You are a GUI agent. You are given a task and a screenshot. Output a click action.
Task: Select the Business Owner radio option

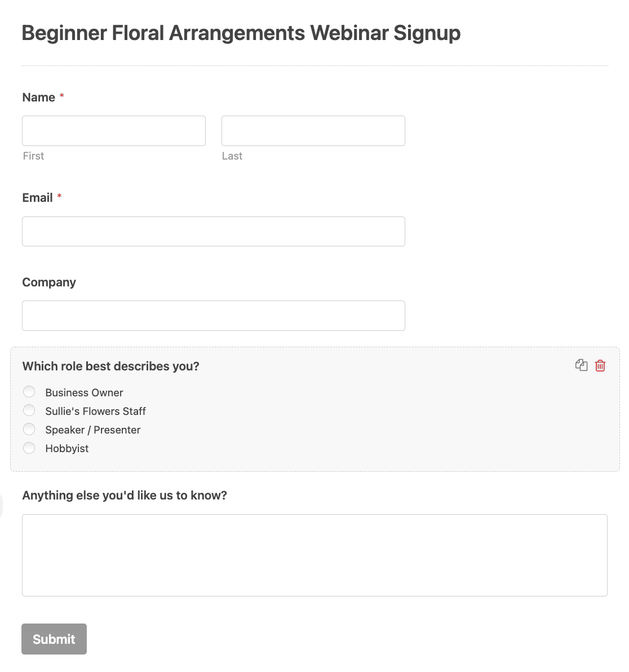(29, 392)
